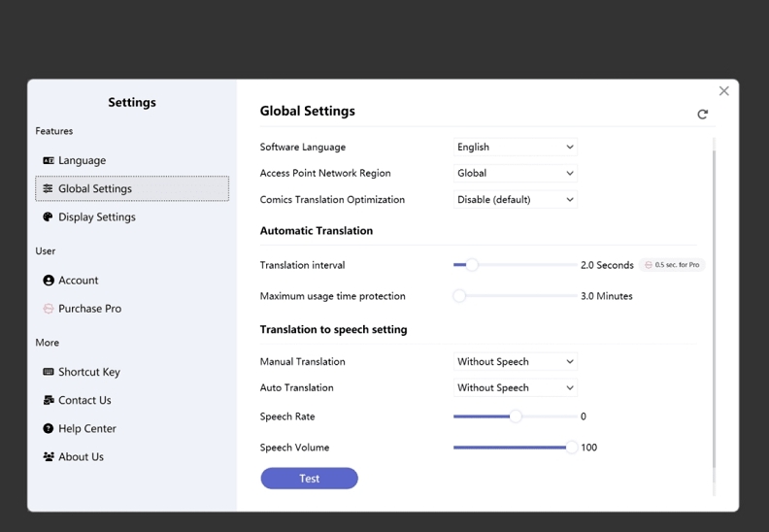Image resolution: width=769 pixels, height=532 pixels.
Task: Click the Contact Us icon
Action: click(x=49, y=400)
